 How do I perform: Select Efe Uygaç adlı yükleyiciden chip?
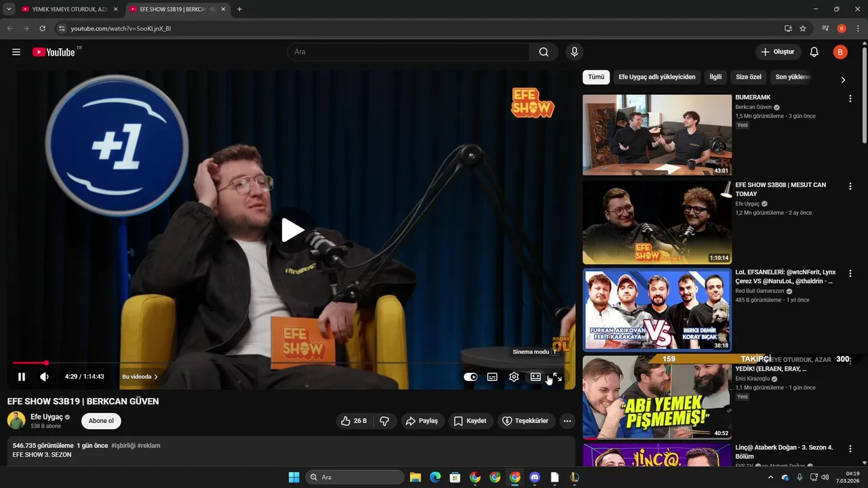657,77
